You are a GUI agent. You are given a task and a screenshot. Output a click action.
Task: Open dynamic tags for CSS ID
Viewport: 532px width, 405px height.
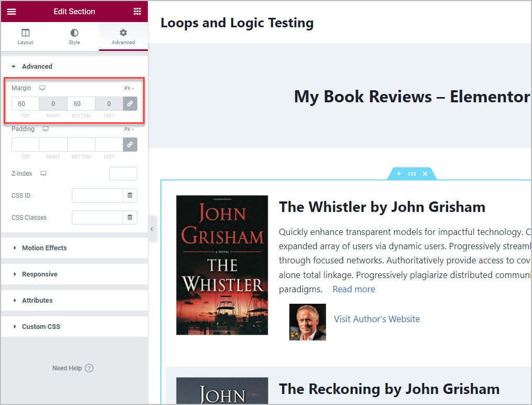[130, 196]
